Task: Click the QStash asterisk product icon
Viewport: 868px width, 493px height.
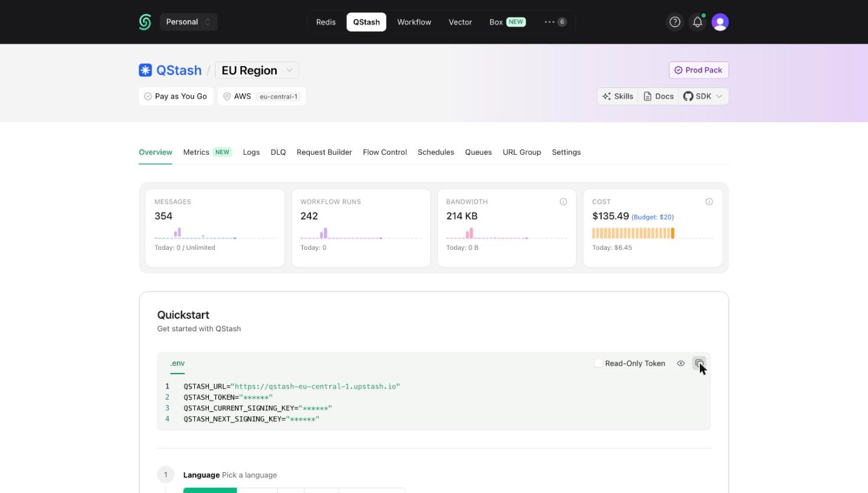Action: (x=145, y=70)
